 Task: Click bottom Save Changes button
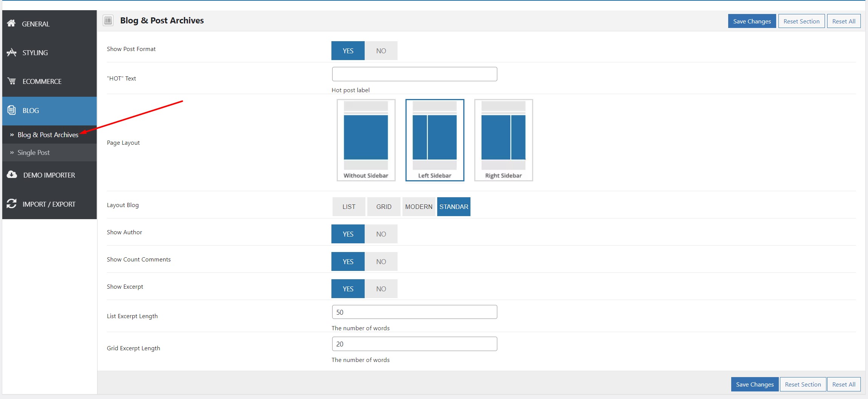point(755,384)
